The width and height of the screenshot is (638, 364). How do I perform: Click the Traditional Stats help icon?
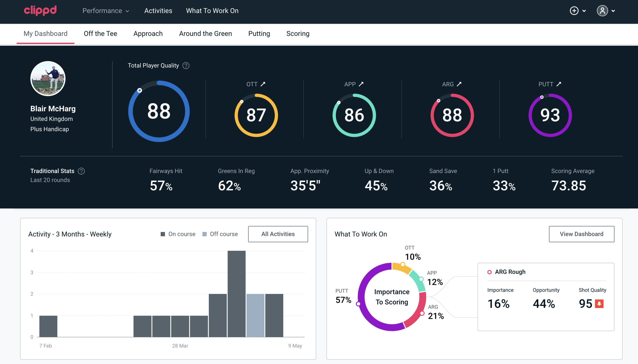coord(81,171)
